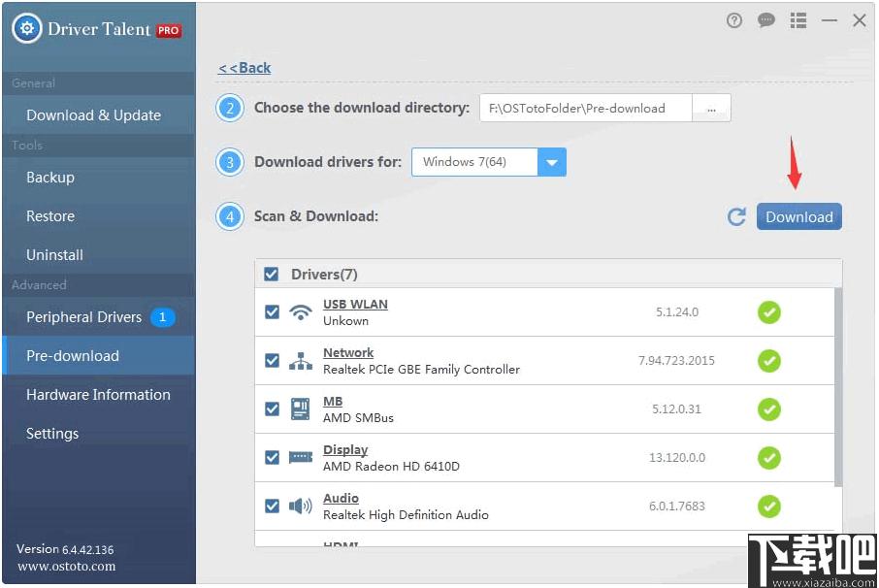Open the Network driver link
The height and width of the screenshot is (588, 879).
click(348, 352)
